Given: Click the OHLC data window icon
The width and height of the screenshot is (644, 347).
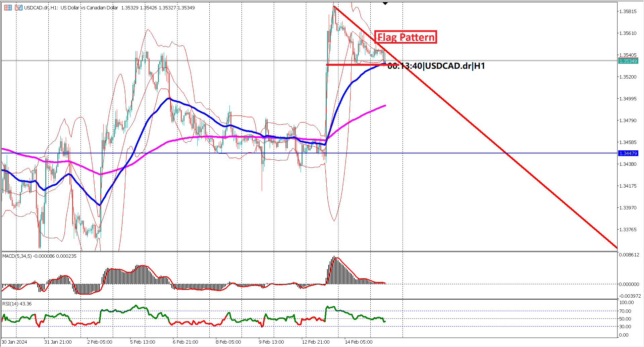Looking at the screenshot, I should [8, 8].
